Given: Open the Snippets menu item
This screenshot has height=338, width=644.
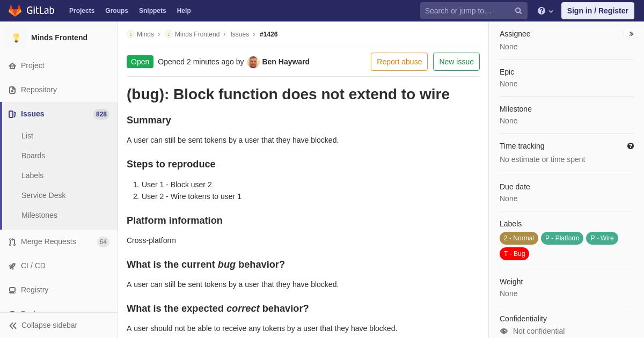Looking at the screenshot, I should coord(152,11).
